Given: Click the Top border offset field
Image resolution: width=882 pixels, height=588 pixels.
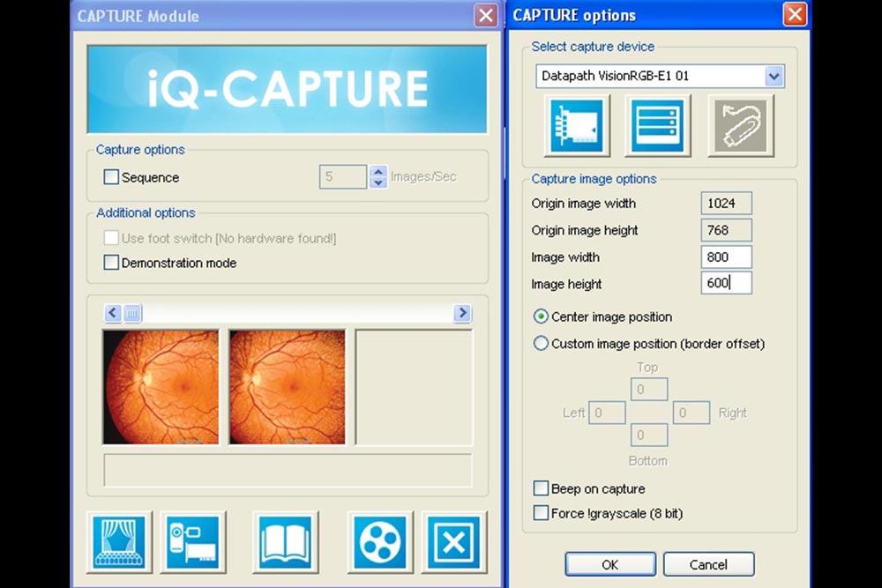Looking at the screenshot, I should (649, 389).
